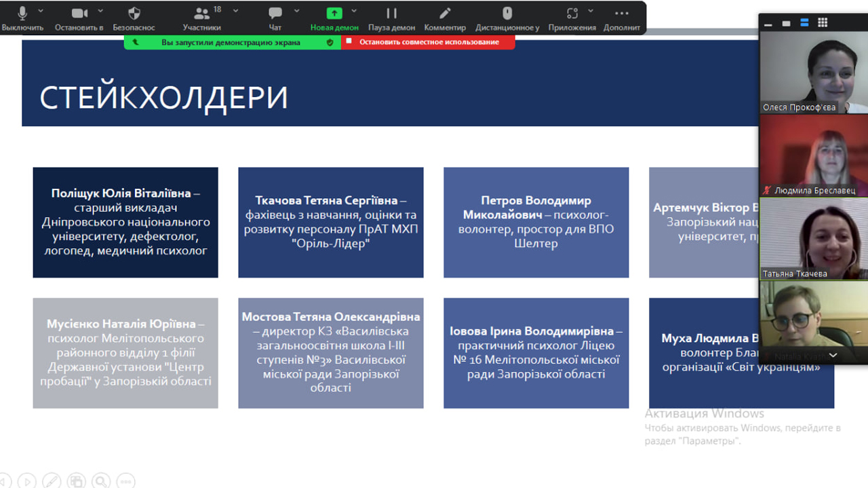
Task: Expand camera options arrow beside video icon
Action: click(x=100, y=11)
